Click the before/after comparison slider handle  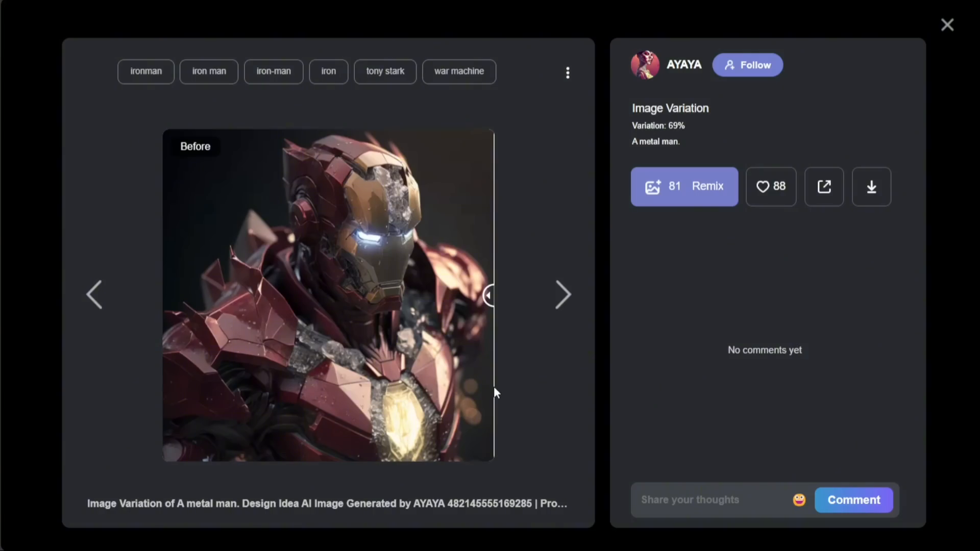pos(489,295)
